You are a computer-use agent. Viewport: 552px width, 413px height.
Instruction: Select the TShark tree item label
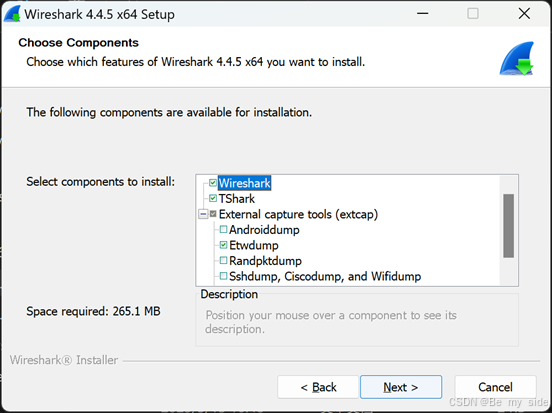(x=237, y=199)
